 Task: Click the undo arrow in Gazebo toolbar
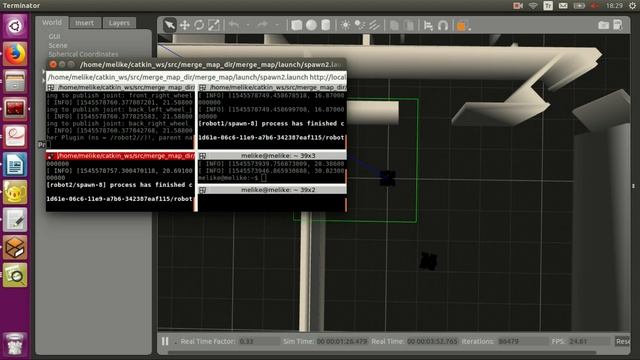click(234, 25)
